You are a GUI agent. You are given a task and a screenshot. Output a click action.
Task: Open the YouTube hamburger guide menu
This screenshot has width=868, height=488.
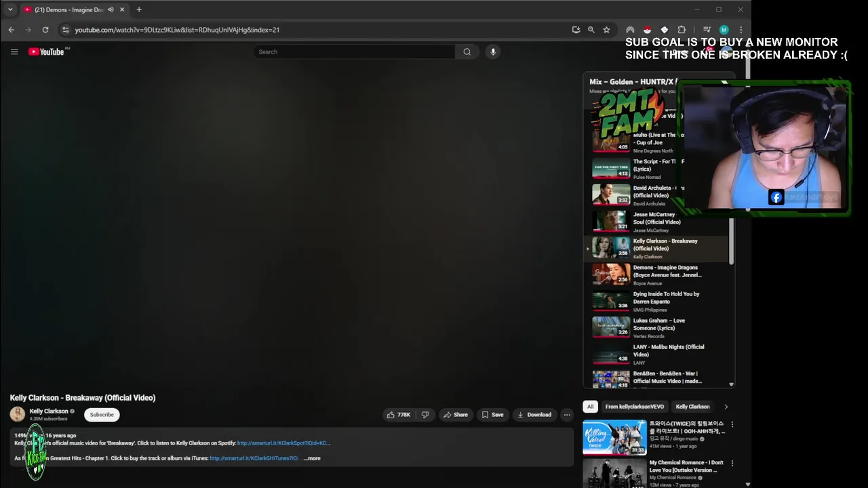(x=14, y=52)
